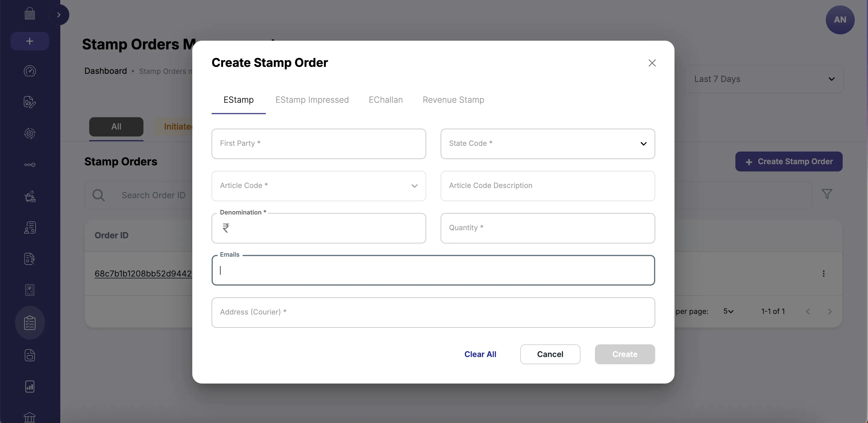Image resolution: width=868 pixels, height=423 pixels.
Task: Open the stamp icon in sidebar
Action: (30, 290)
